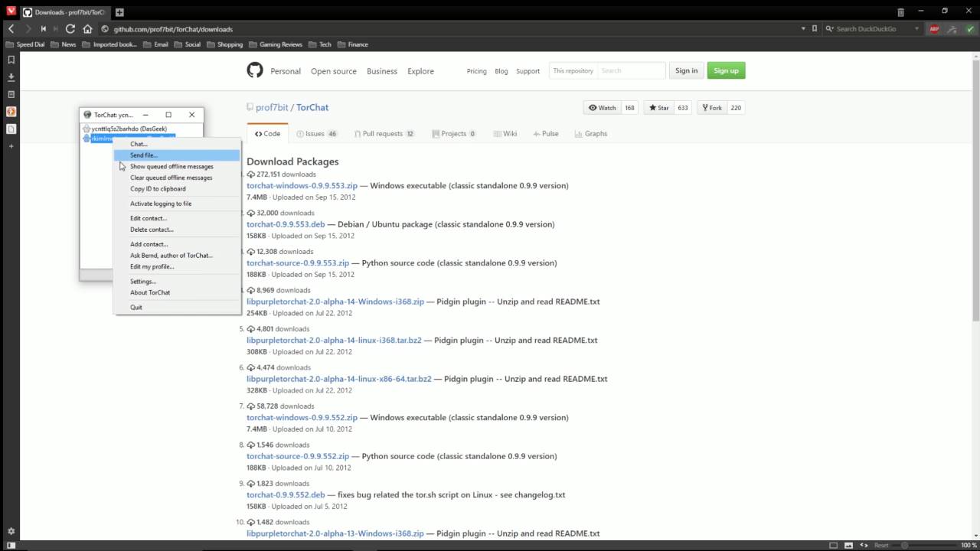
Task: Click the TorChat window globe icon
Action: (x=87, y=115)
